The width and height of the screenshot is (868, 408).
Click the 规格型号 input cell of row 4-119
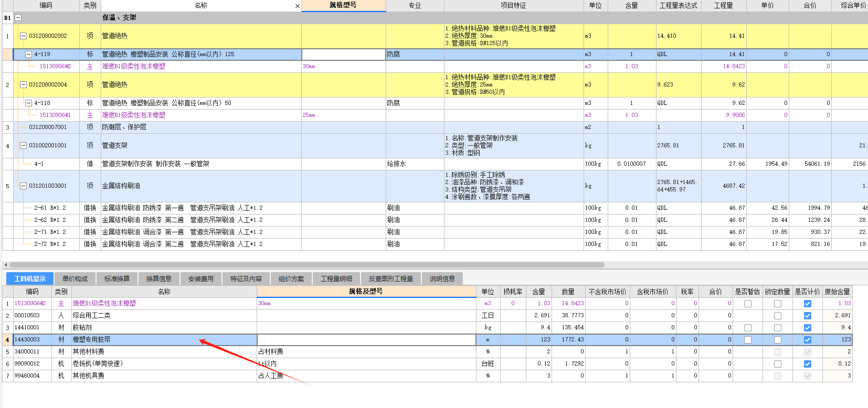(x=344, y=54)
